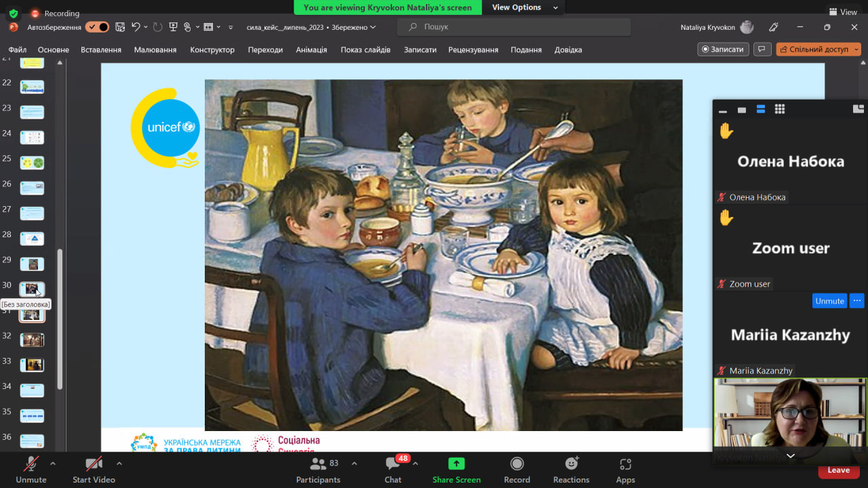Open Customize Quick Access Toolbar dropdown
Screen dimensions: 868x488
[231, 27]
